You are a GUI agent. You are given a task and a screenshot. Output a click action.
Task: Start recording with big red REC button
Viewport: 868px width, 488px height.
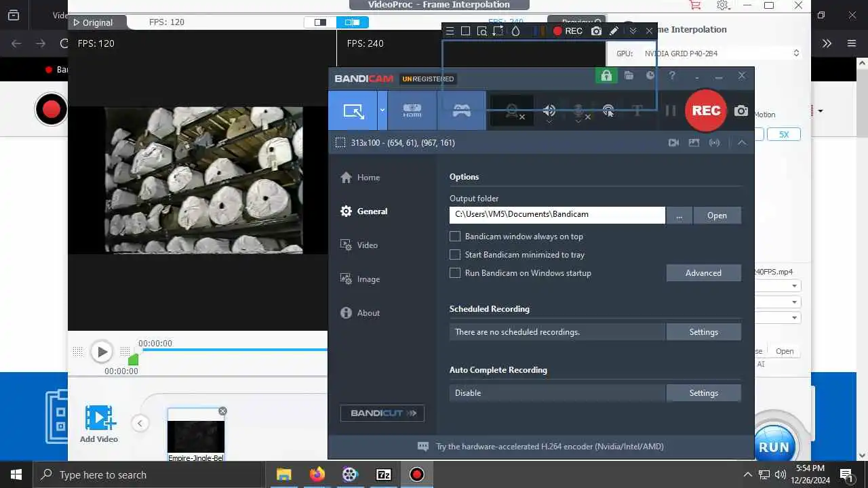coord(706,110)
